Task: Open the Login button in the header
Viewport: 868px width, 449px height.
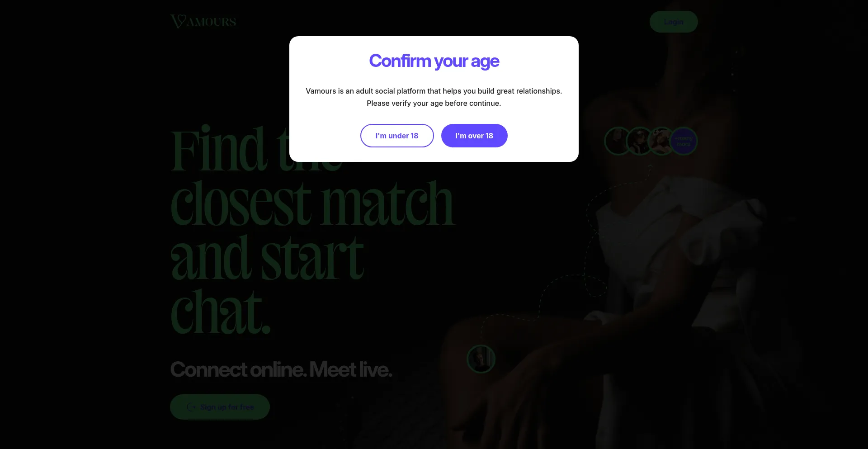Action: click(x=674, y=22)
